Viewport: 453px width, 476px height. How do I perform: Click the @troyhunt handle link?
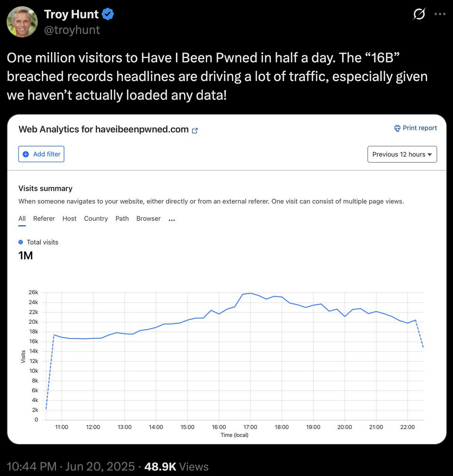point(72,30)
